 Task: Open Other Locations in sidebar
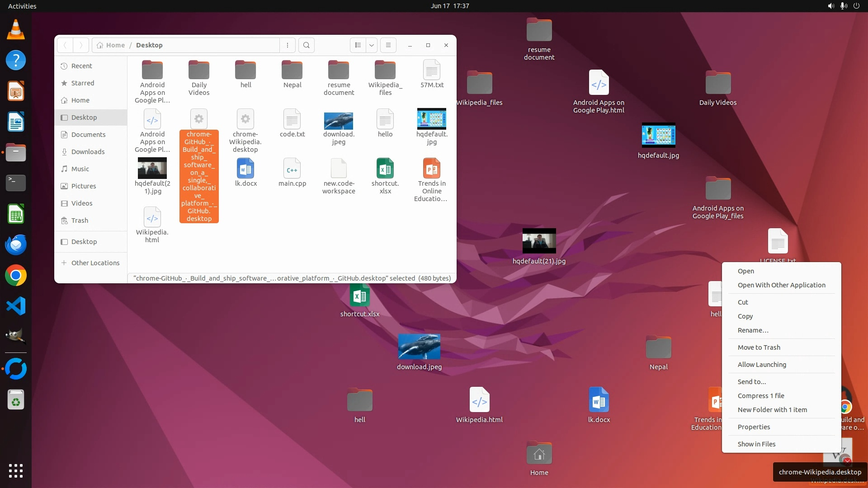pyautogui.click(x=95, y=263)
